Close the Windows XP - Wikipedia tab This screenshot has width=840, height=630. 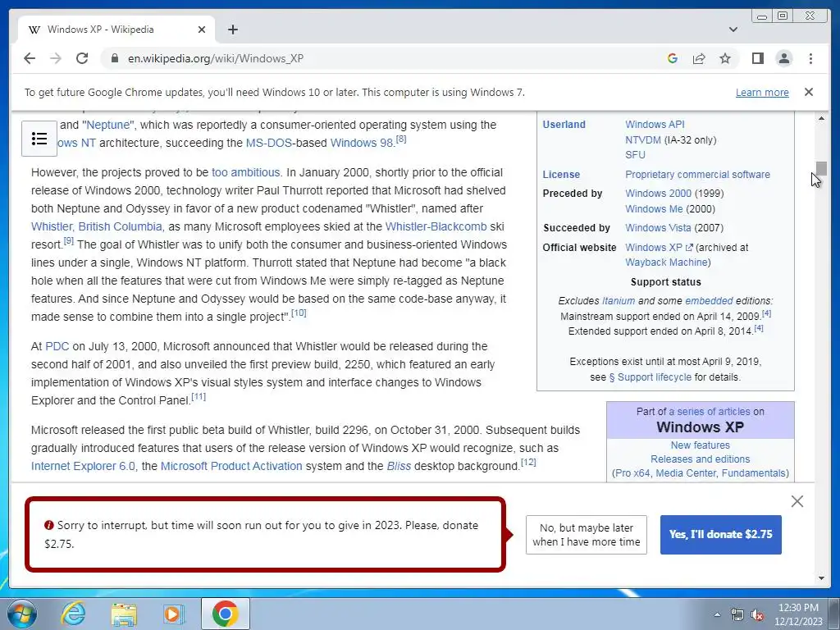tap(202, 30)
